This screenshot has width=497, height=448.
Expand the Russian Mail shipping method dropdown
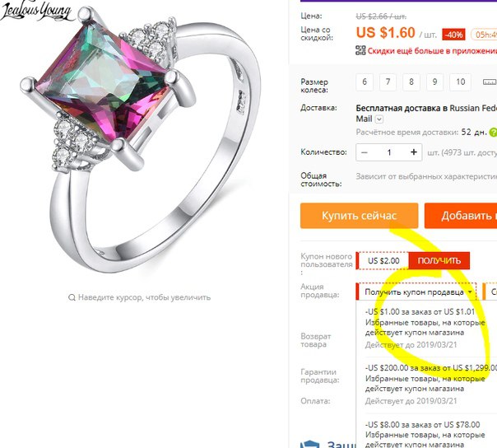point(379,119)
